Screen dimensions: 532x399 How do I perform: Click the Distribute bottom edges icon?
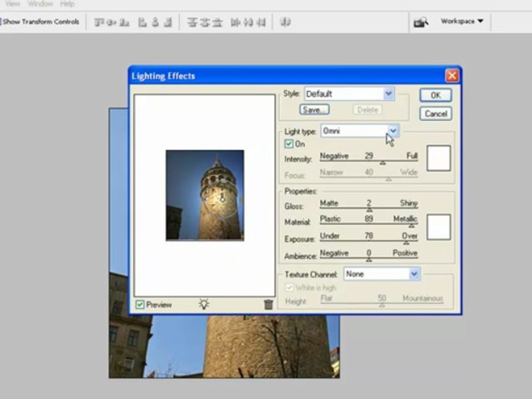217,22
